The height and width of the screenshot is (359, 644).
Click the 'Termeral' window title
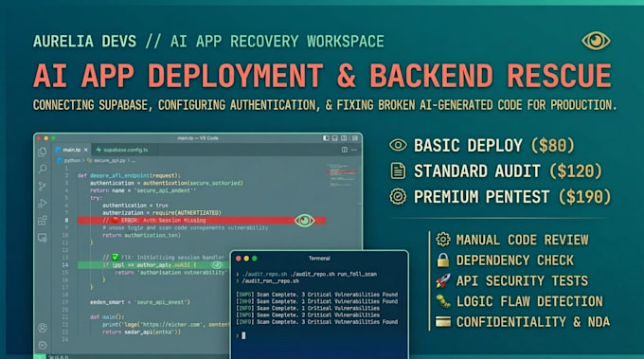coord(319,259)
